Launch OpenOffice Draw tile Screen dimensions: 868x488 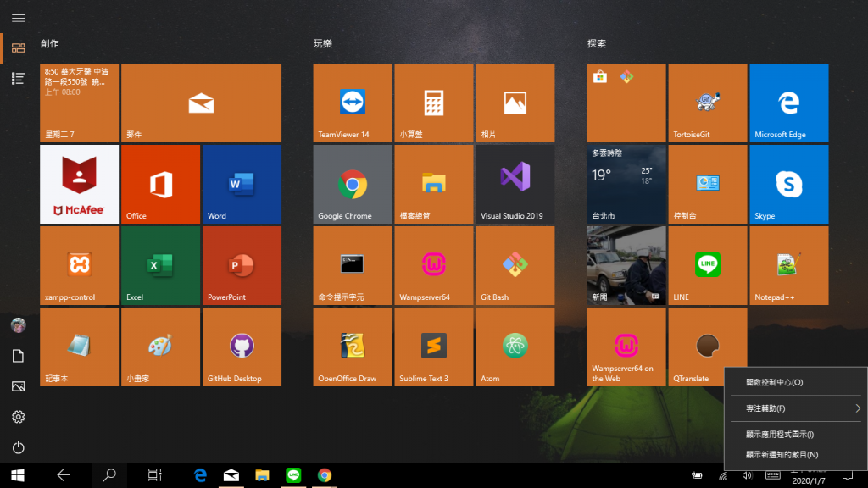point(353,347)
